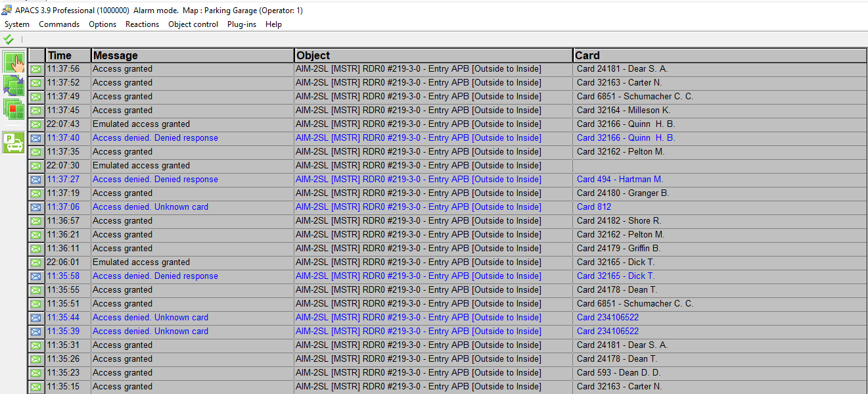
Task: Click green envelope icon for 11:37:56 event
Action: coord(35,69)
